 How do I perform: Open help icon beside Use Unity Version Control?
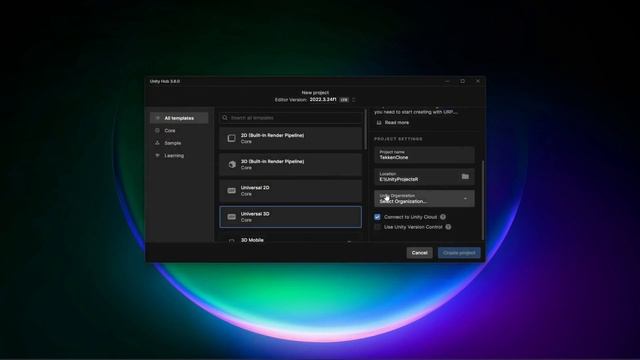pyautogui.click(x=448, y=227)
